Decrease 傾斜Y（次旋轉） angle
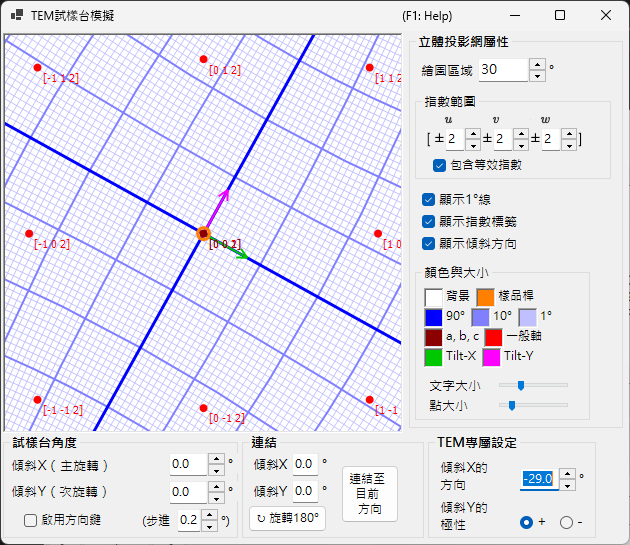 [x=217, y=498]
